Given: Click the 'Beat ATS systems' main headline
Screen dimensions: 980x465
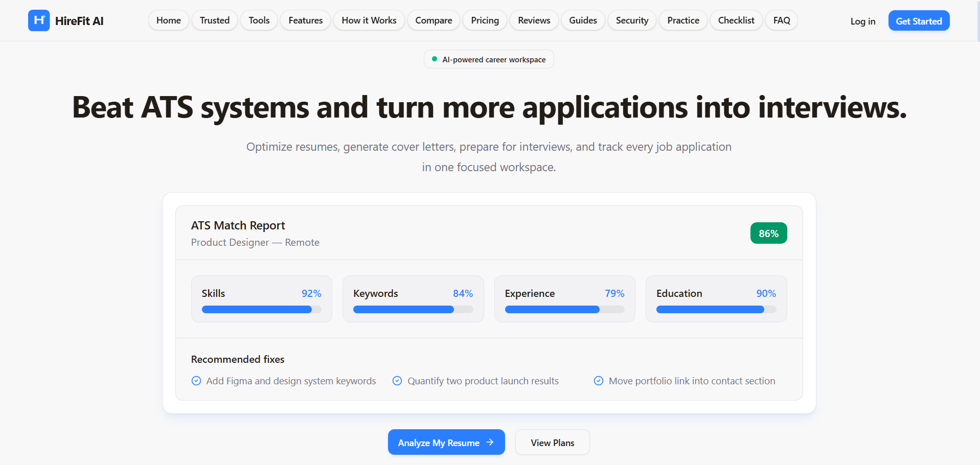Looking at the screenshot, I should [489, 108].
